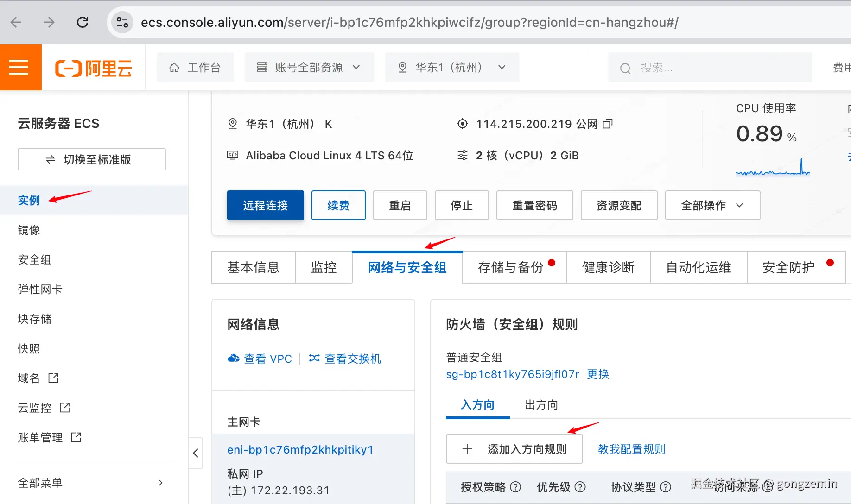The height and width of the screenshot is (504, 851).
Task: Expand 全部菜单 in the sidebar
Action: click(91, 483)
